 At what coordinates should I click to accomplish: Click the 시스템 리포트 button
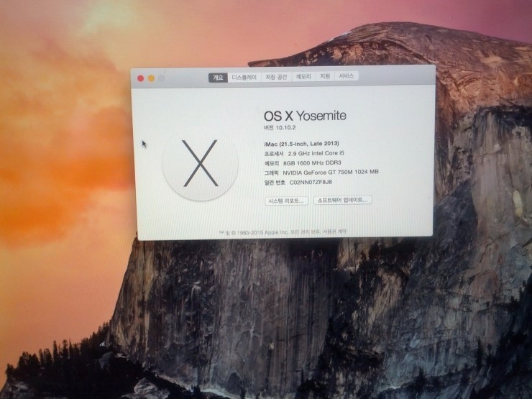286,200
